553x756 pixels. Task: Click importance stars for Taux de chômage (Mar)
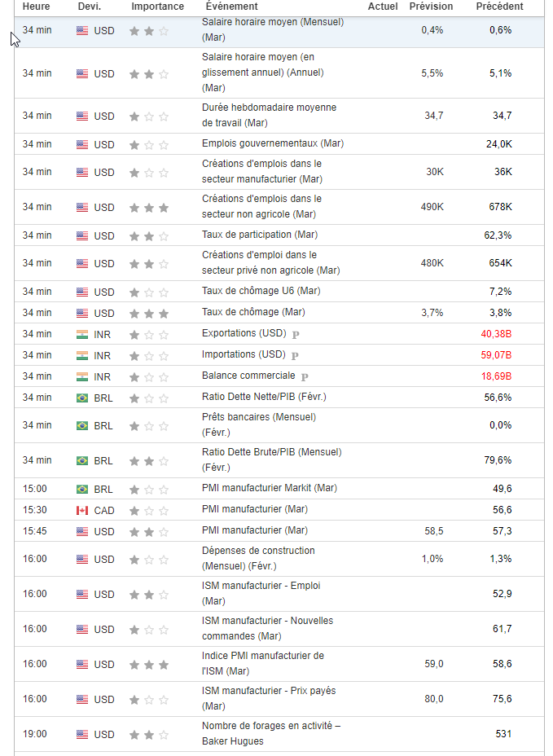click(149, 313)
